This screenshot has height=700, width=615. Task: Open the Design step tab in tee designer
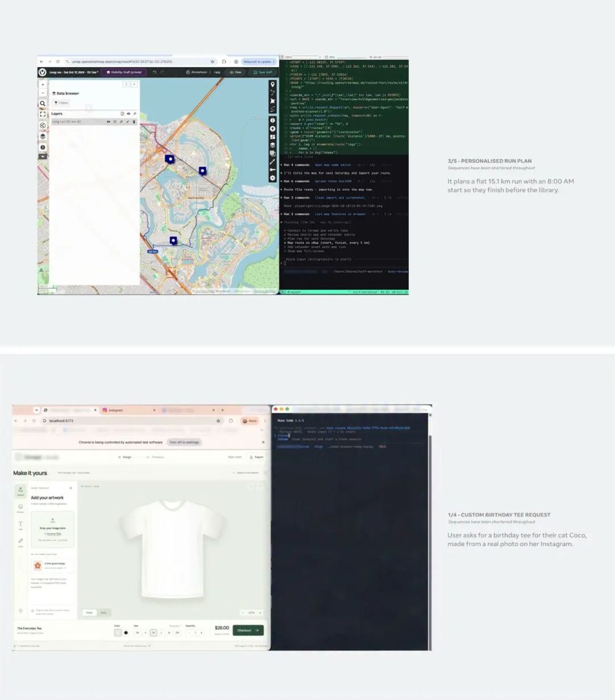125,457
